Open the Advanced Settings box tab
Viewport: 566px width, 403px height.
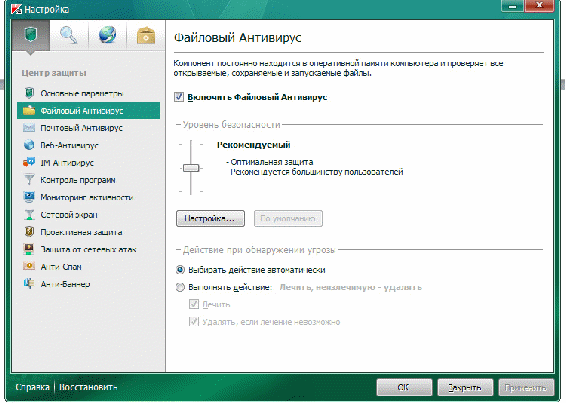tap(145, 35)
